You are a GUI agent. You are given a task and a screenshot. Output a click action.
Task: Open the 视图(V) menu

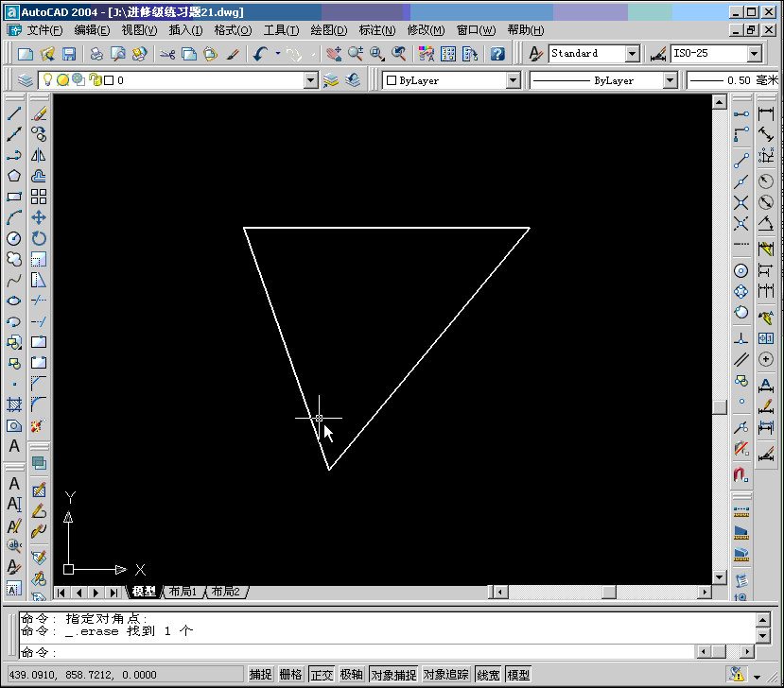[x=139, y=30]
